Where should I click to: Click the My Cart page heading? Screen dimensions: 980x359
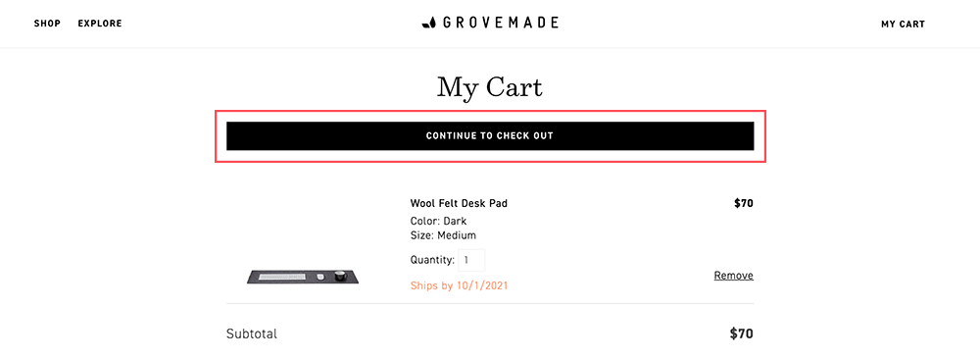coord(490,87)
